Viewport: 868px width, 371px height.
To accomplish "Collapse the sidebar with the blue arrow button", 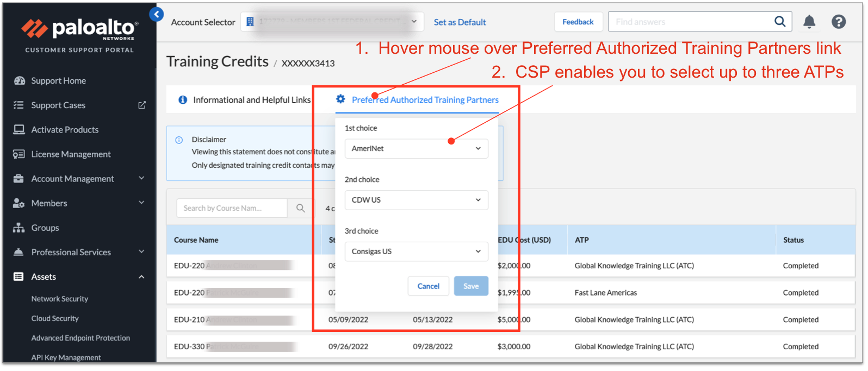I will point(157,15).
